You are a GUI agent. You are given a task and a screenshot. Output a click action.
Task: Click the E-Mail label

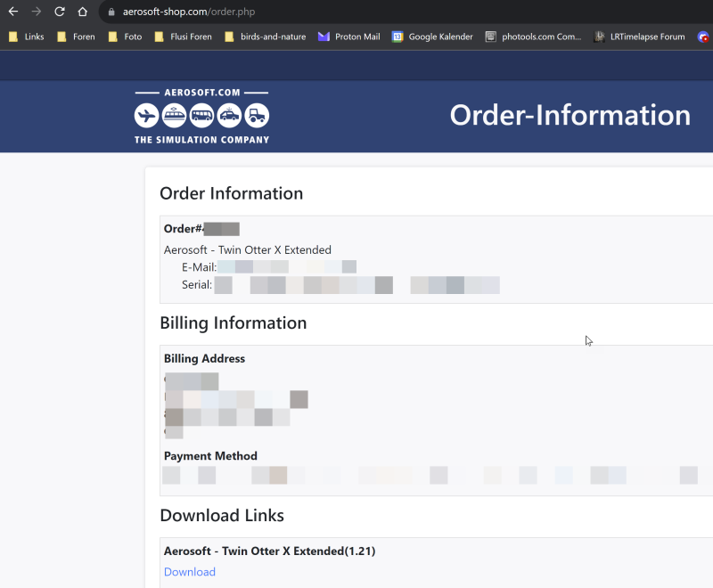199,267
